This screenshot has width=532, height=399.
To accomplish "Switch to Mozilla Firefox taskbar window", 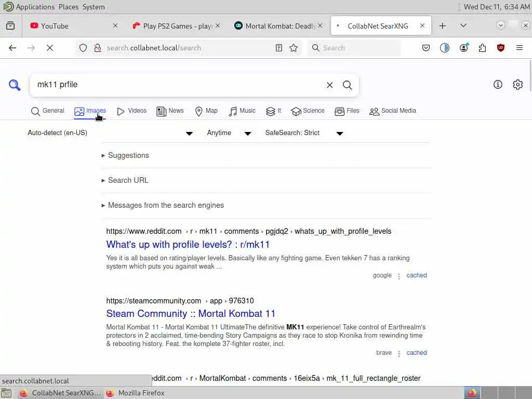I will (135, 393).
